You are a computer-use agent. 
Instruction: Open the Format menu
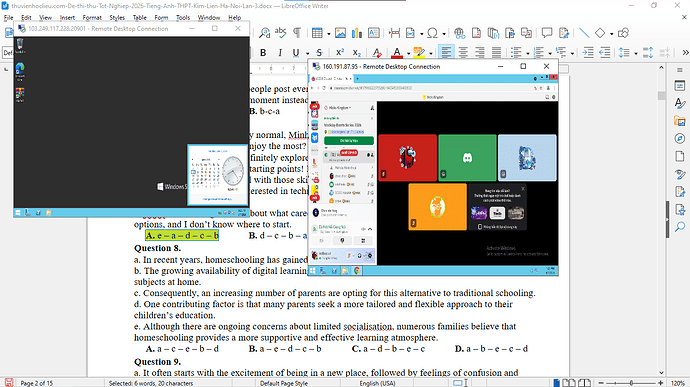[x=92, y=18]
